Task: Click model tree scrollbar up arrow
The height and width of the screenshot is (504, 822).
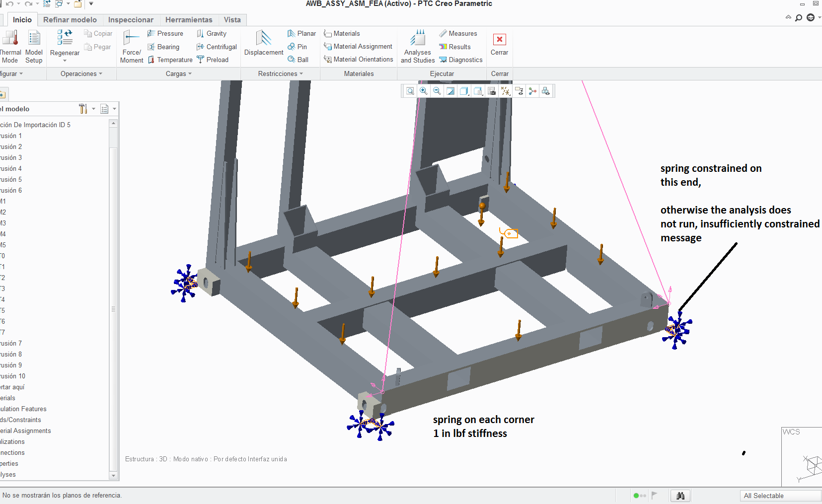Action: pyautogui.click(x=113, y=123)
